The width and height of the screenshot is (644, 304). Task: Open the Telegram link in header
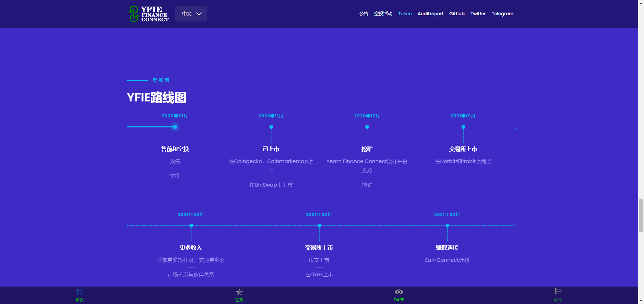[502, 14]
